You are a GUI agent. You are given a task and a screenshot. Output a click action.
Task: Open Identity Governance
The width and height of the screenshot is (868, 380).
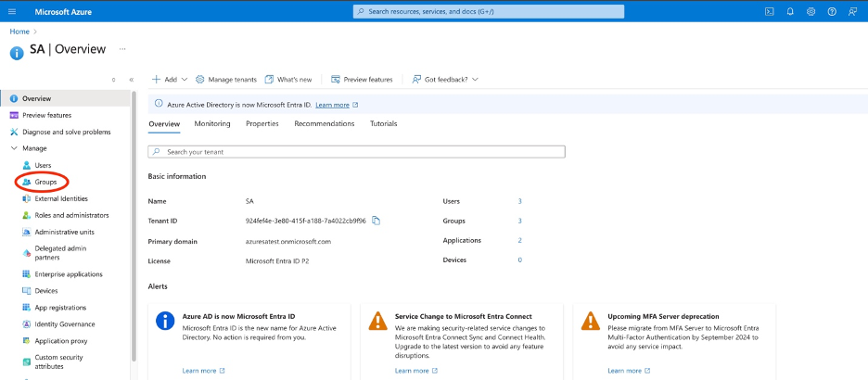click(64, 324)
